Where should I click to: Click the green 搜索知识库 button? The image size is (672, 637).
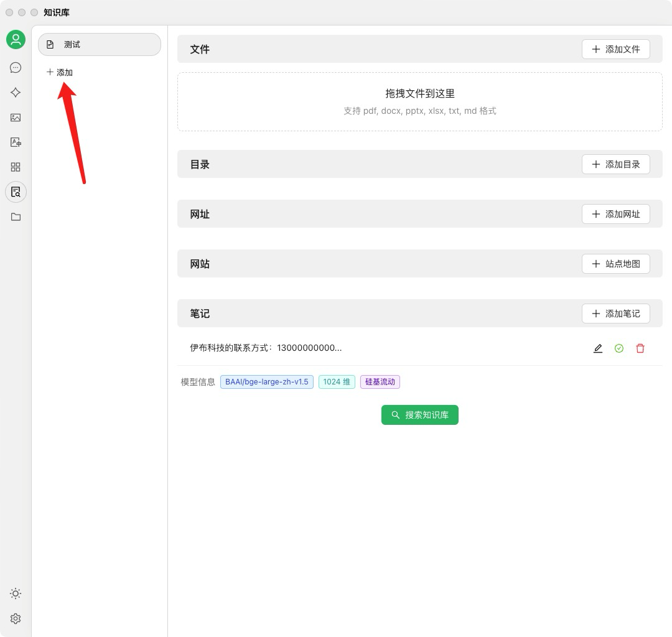pos(420,415)
